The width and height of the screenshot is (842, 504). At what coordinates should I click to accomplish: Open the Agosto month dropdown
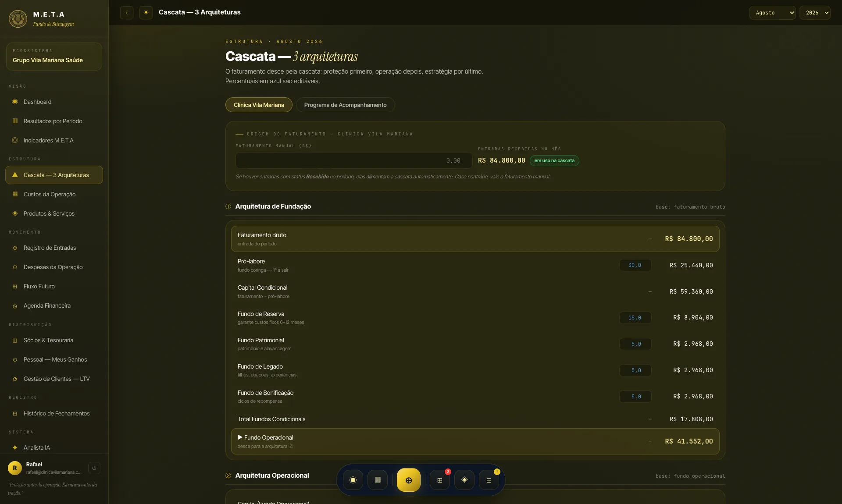[772, 13]
